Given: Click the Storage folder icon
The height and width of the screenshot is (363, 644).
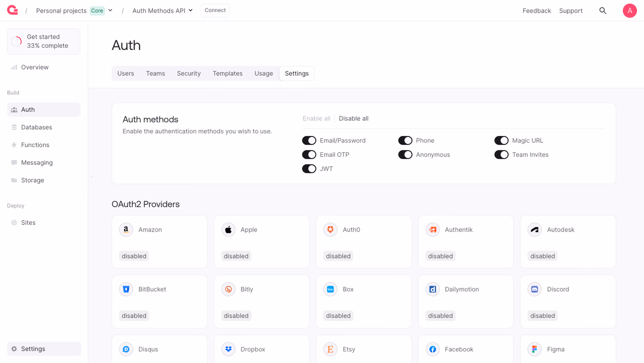Looking at the screenshot, I should (14, 180).
